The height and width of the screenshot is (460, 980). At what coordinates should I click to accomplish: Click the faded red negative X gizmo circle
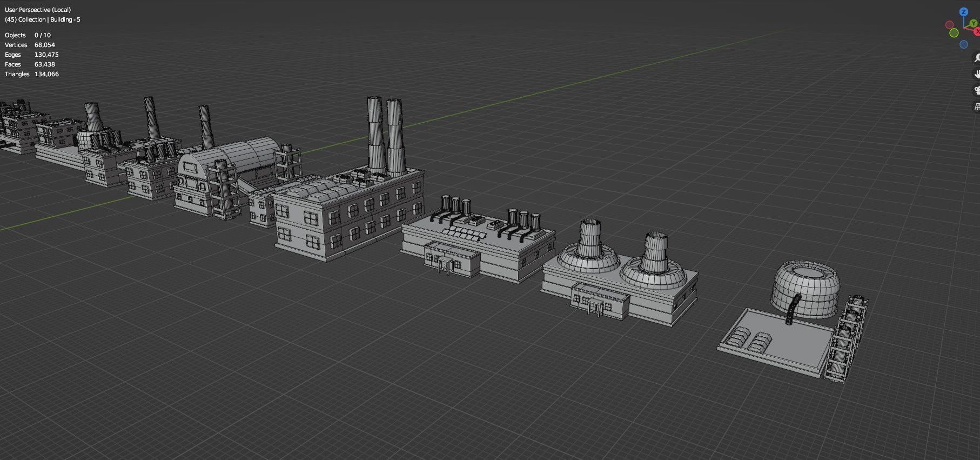(x=949, y=25)
